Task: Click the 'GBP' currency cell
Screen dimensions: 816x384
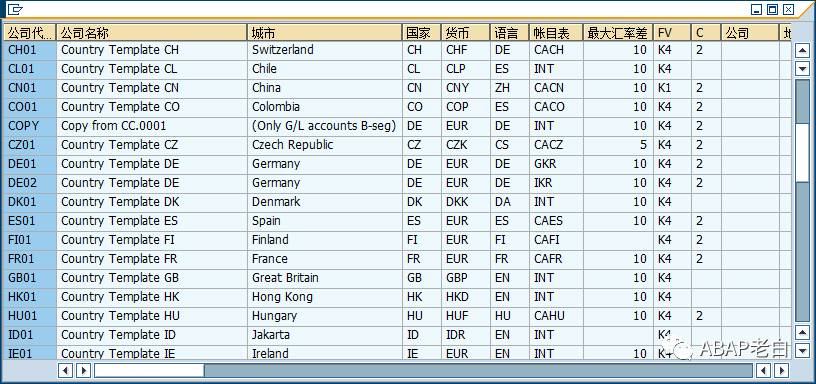Action: coord(466,278)
